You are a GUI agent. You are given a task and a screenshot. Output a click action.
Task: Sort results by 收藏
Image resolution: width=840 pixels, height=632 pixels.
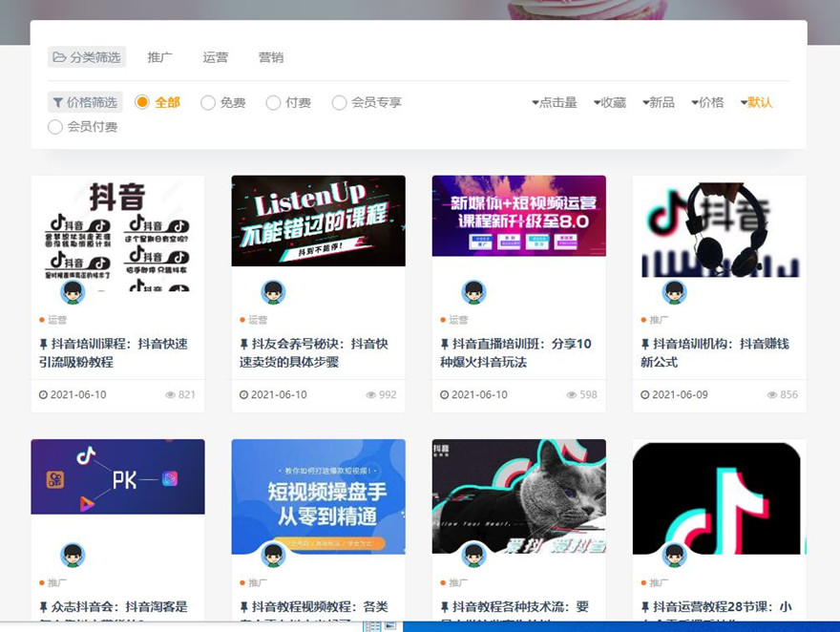pos(610,102)
